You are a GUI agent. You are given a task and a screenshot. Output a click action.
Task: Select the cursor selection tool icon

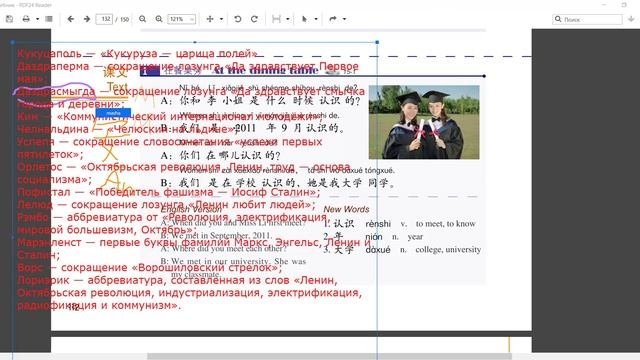304,19
